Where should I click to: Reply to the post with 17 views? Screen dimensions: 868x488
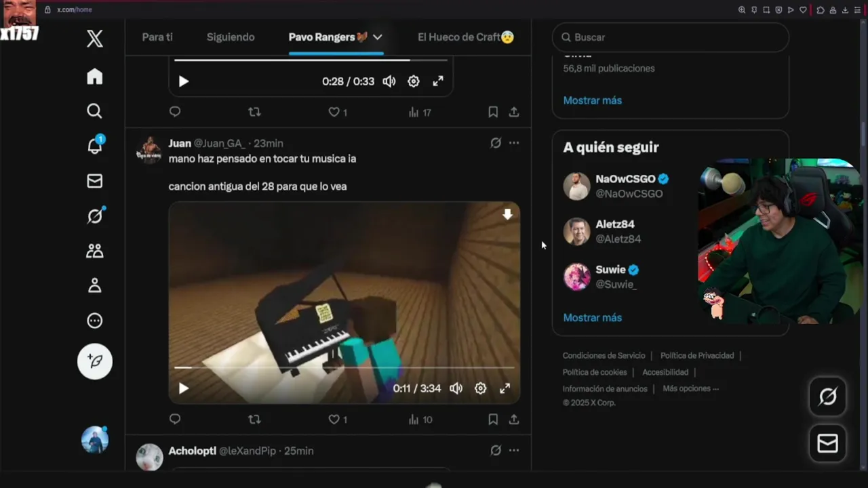[x=175, y=112]
